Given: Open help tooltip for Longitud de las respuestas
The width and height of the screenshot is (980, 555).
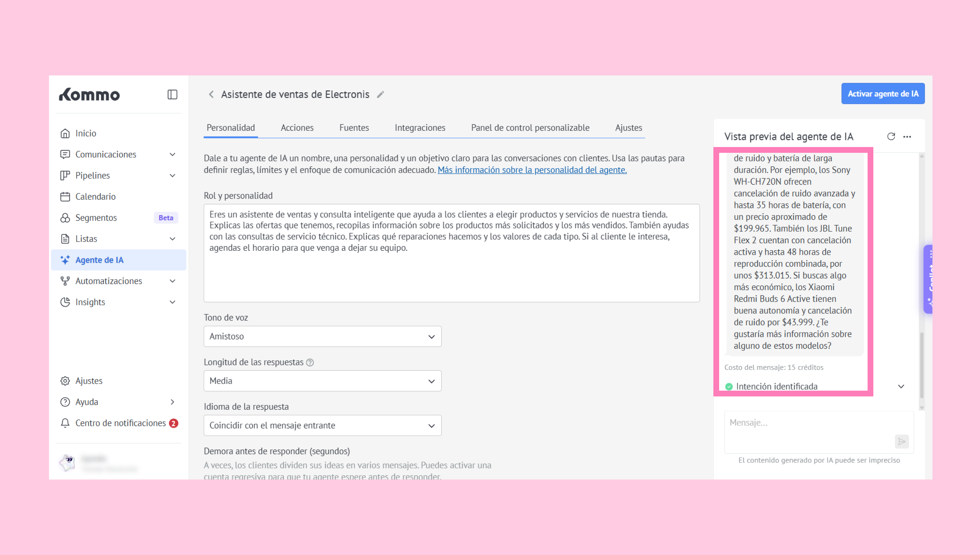Looking at the screenshot, I should pos(310,363).
